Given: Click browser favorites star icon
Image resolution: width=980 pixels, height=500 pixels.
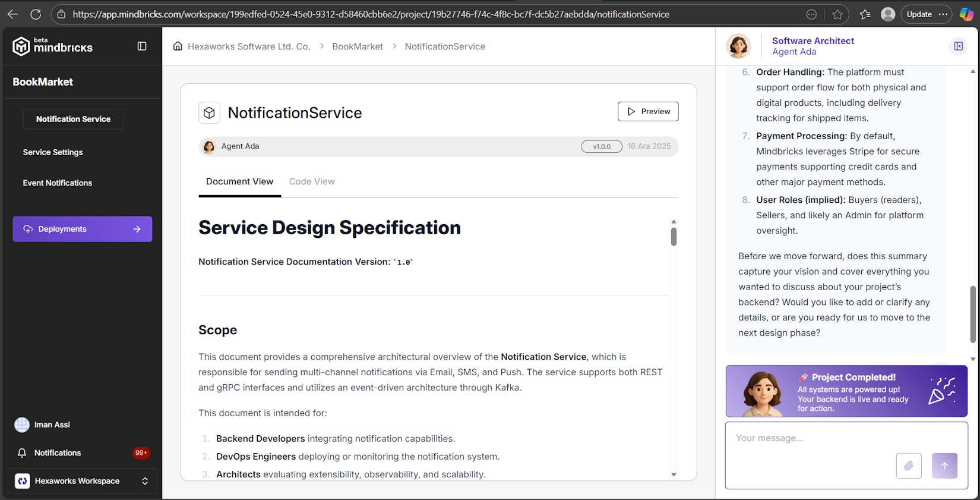Looking at the screenshot, I should 837,14.
